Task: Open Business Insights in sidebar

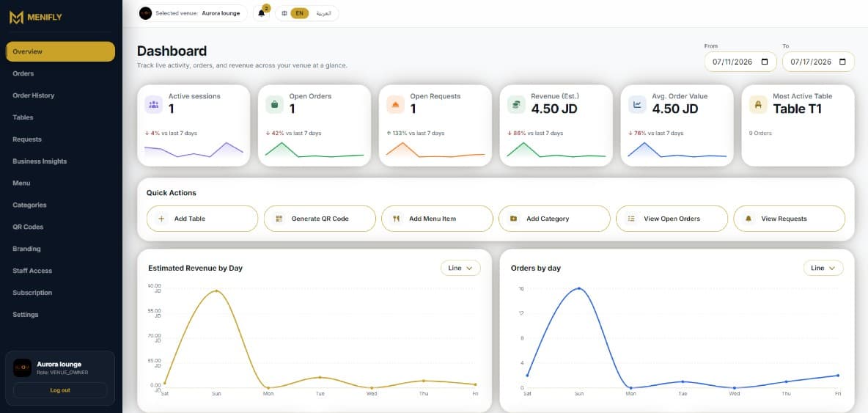Action: (60, 161)
